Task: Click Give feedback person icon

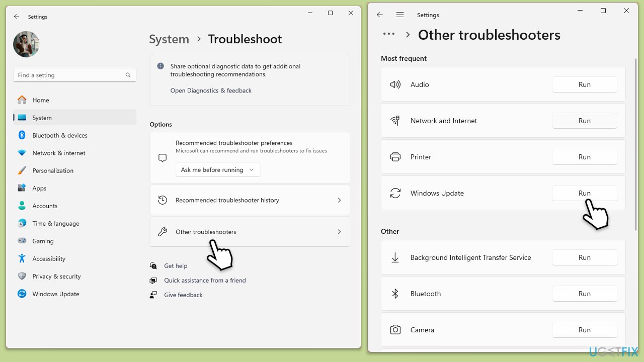Action: pyautogui.click(x=153, y=295)
